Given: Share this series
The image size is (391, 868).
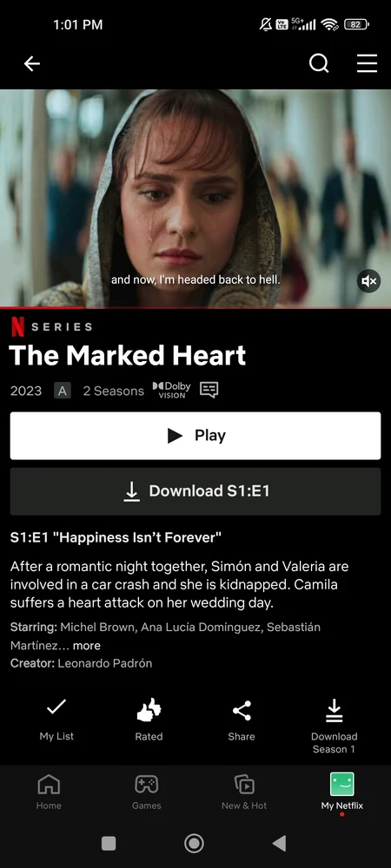Looking at the screenshot, I should (x=242, y=720).
